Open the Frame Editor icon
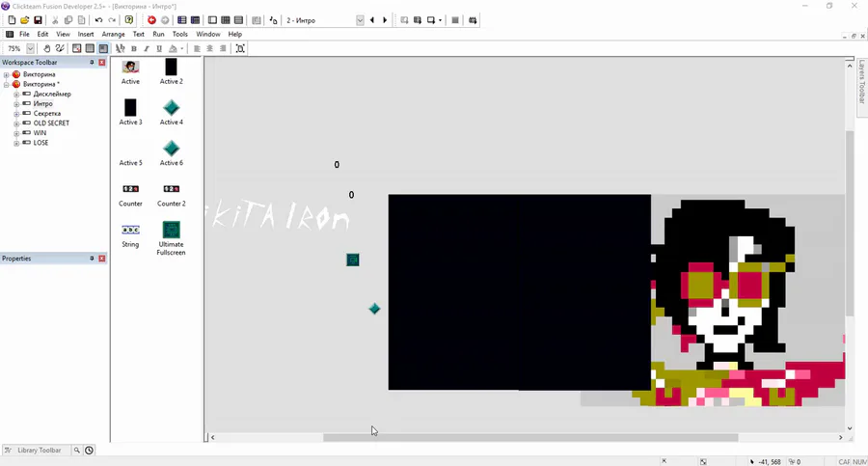868x466 pixels. coord(212,20)
